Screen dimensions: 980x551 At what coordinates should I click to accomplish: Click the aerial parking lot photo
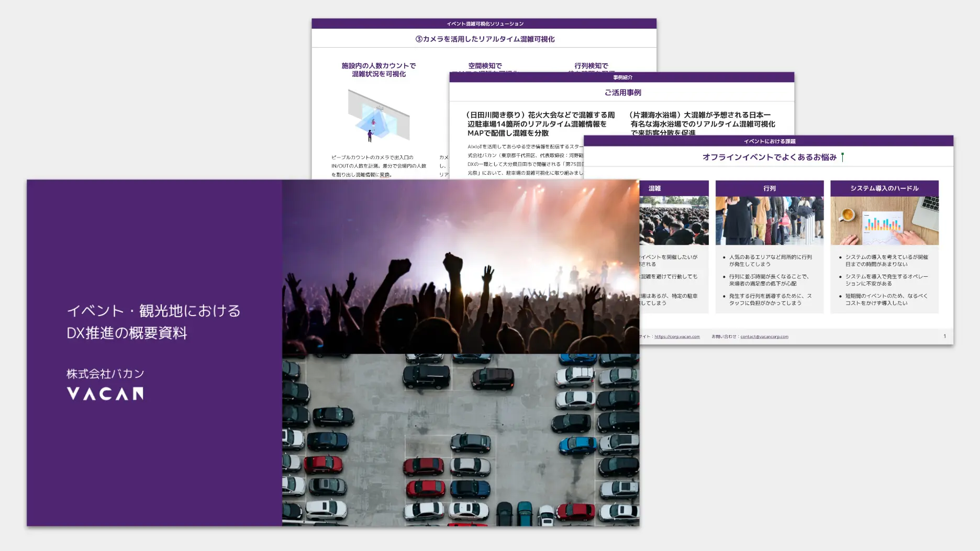coord(460,440)
